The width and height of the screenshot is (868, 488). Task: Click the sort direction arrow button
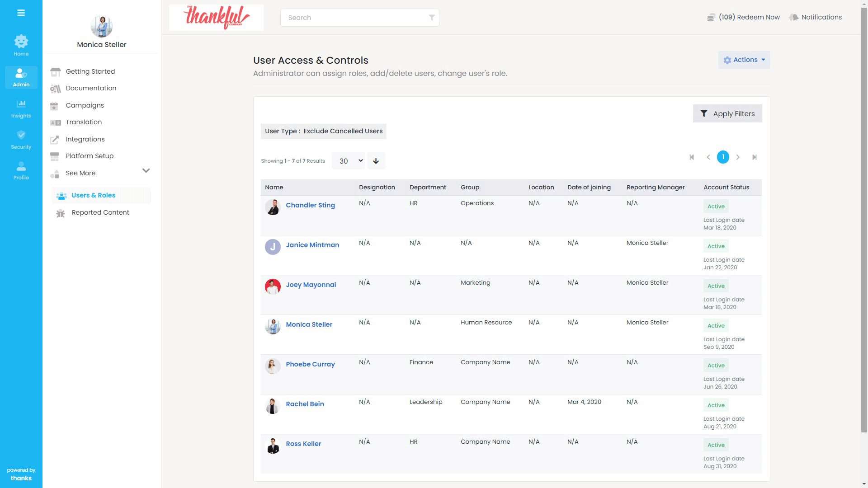(376, 161)
